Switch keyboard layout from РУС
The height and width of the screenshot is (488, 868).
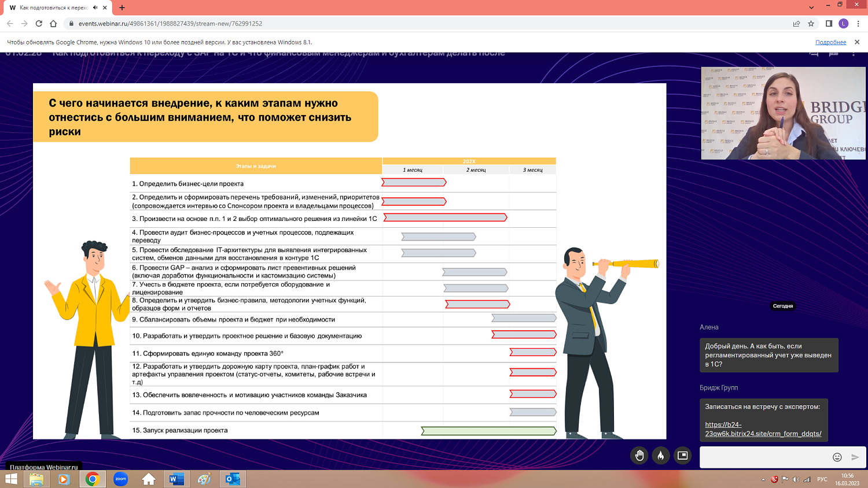(x=823, y=479)
